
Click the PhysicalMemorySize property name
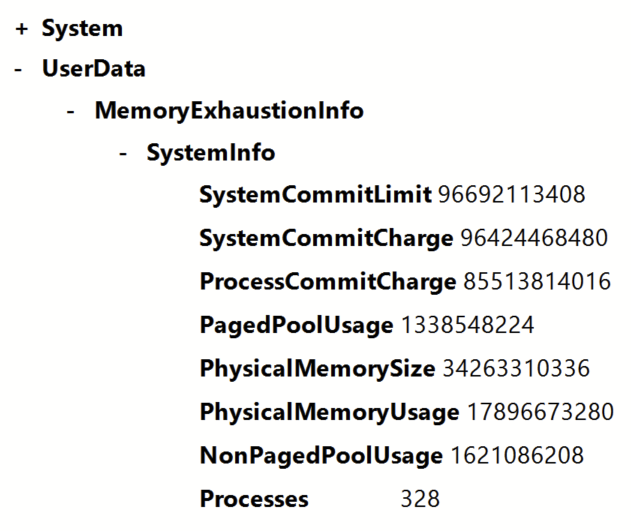tap(318, 368)
